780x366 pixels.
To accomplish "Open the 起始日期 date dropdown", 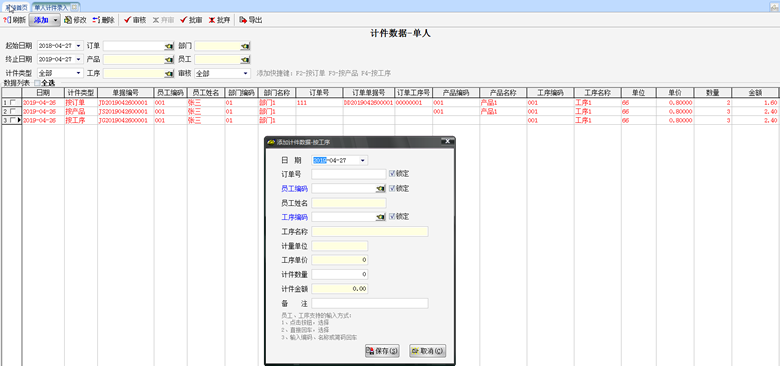I will pyautogui.click(x=78, y=46).
